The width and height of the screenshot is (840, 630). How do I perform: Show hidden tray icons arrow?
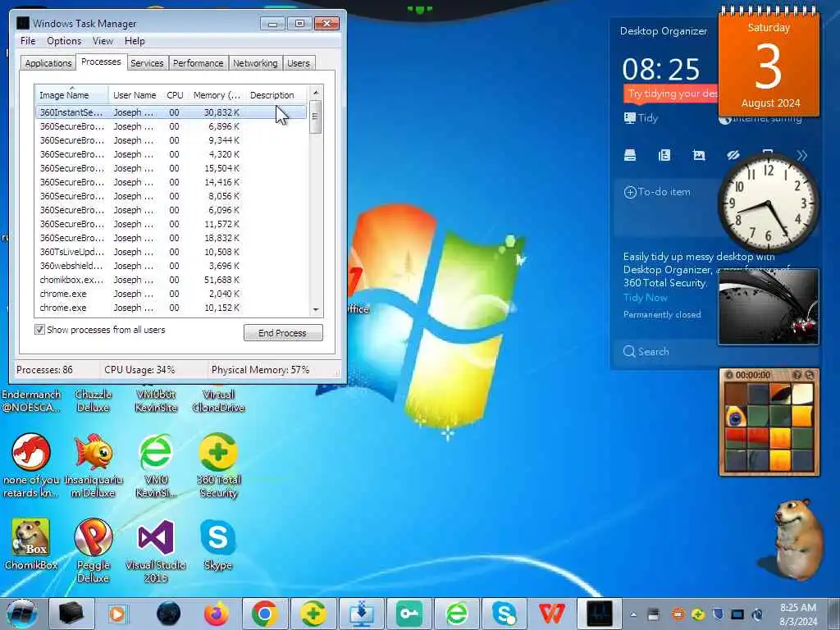[633, 614]
